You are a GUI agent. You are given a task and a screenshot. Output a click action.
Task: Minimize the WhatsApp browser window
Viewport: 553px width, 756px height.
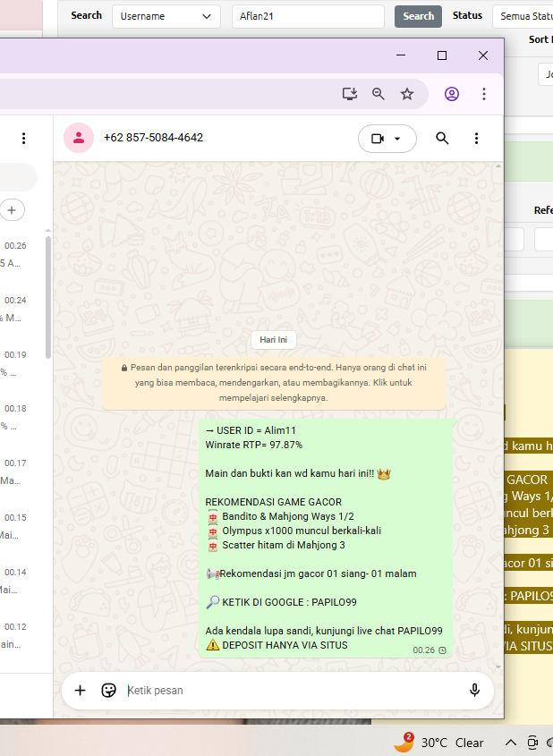[x=401, y=55]
